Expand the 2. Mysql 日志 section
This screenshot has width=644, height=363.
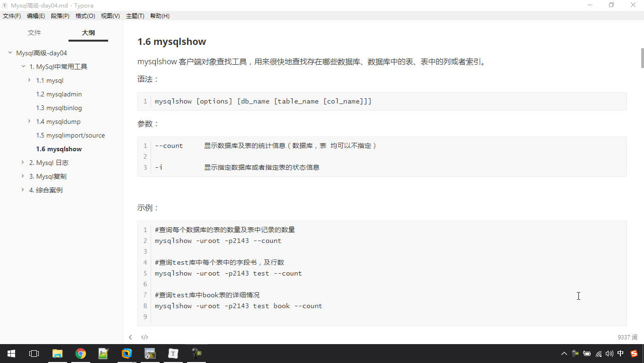tap(23, 163)
